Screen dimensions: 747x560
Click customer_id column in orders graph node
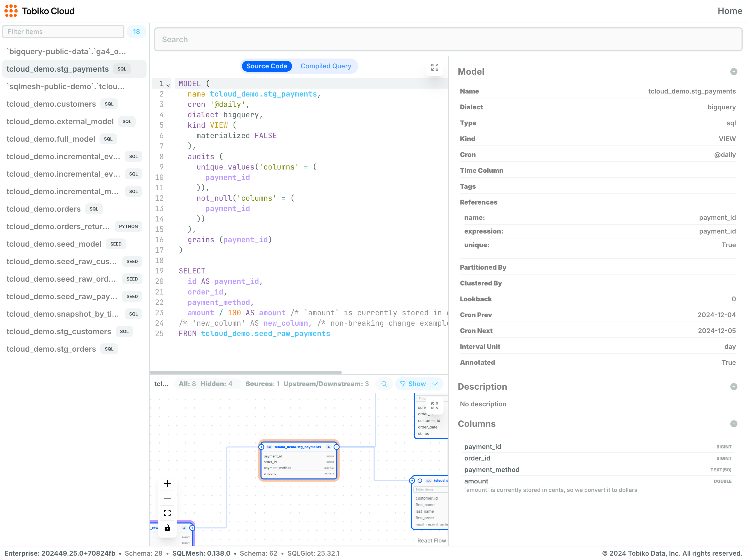tap(429, 421)
